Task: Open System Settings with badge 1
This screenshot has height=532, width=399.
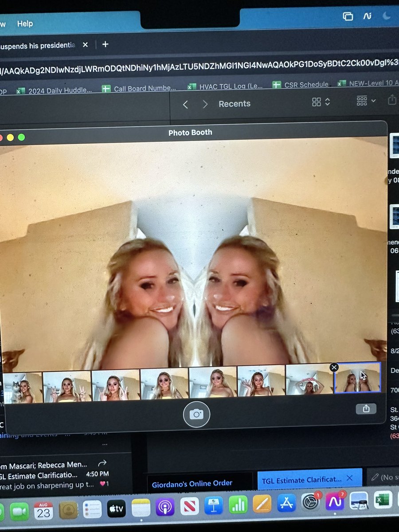Action: [x=311, y=501]
